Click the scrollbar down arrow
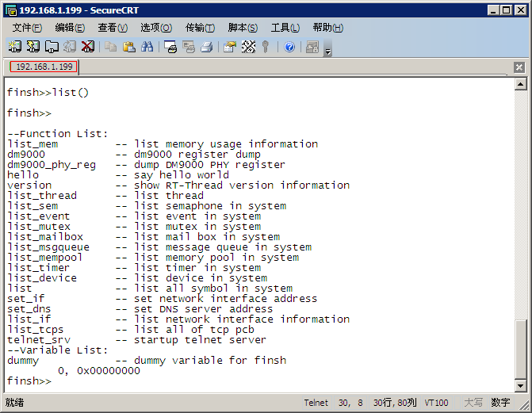This screenshot has height=413, width=532. point(520,385)
